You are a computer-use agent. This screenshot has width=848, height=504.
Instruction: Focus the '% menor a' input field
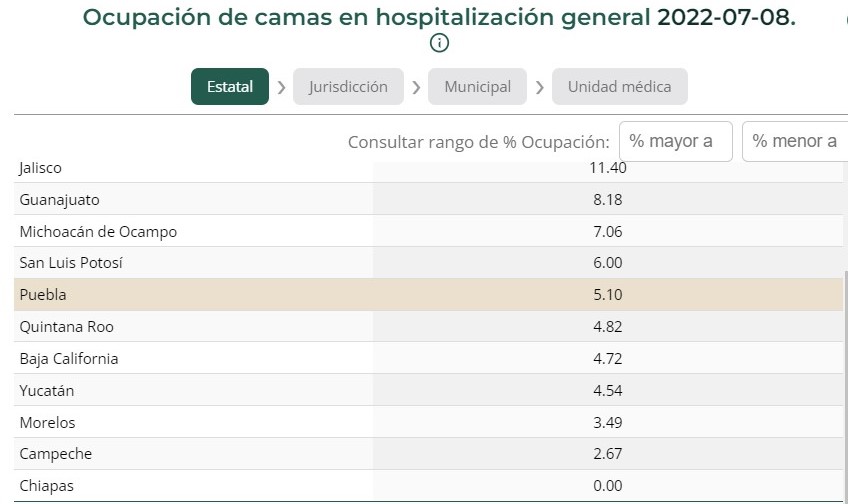coord(795,141)
